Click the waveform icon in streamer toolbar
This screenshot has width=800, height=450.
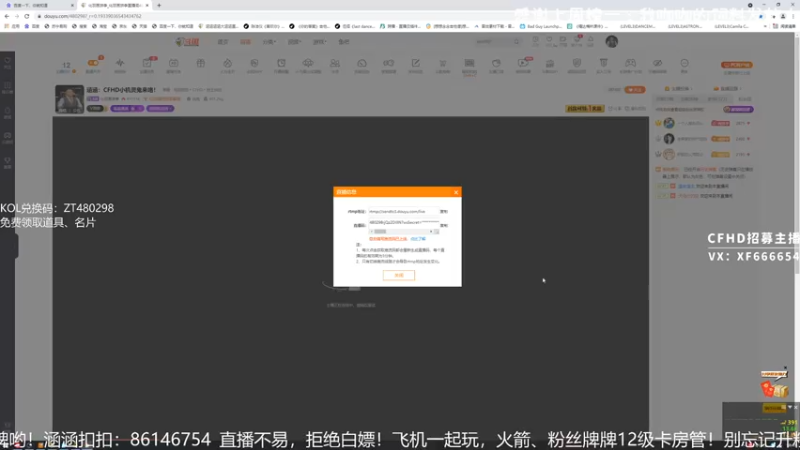tap(120, 63)
